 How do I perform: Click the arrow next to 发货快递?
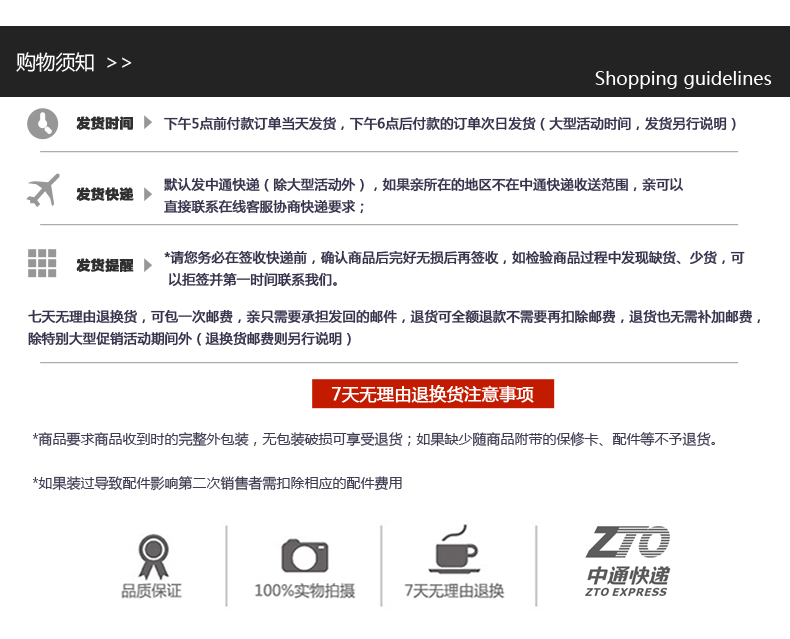[148, 195]
